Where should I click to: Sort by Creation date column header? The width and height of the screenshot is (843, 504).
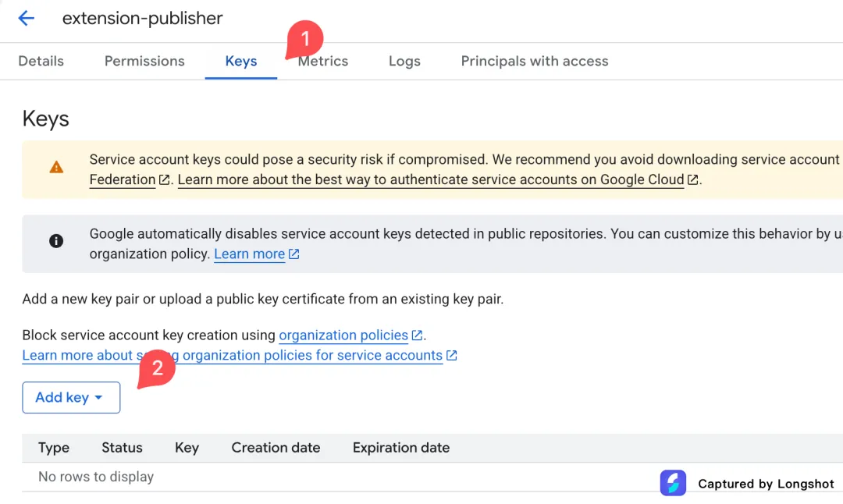point(276,448)
